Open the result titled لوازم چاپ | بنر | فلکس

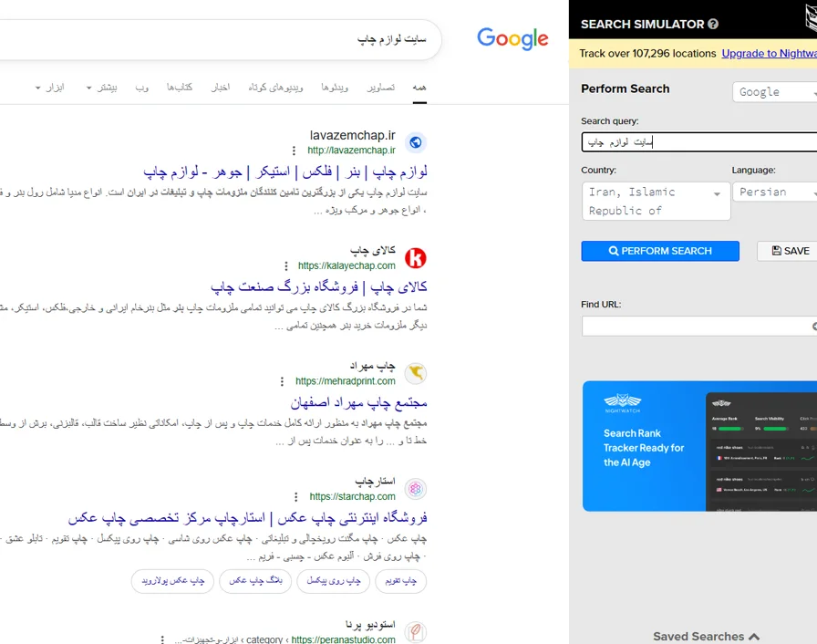(x=285, y=171)
